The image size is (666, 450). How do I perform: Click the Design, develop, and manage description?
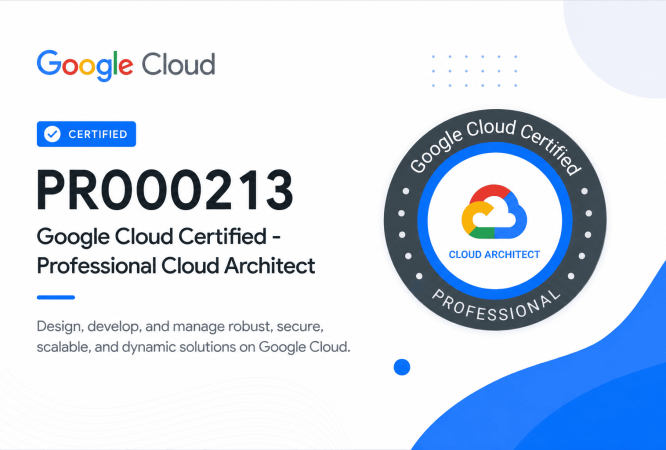click(x=193, y=337)
